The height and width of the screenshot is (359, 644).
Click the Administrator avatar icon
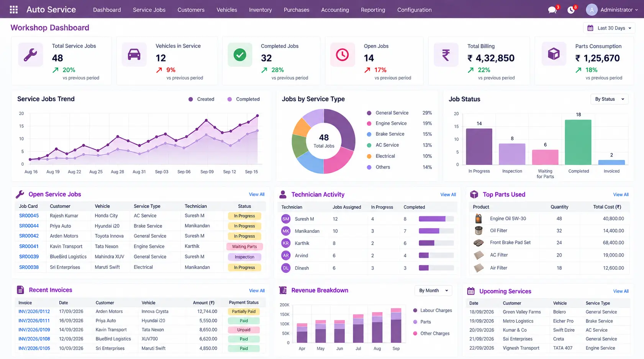[592, 10]
